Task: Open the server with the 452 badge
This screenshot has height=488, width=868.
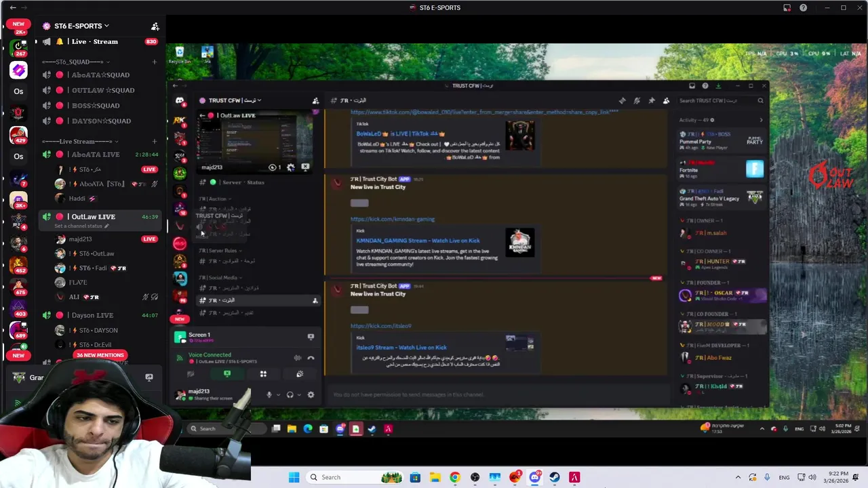Action: [x=18, y=264]
